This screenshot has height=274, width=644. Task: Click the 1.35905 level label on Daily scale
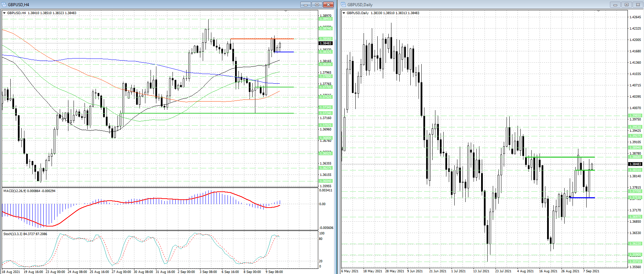635,255
